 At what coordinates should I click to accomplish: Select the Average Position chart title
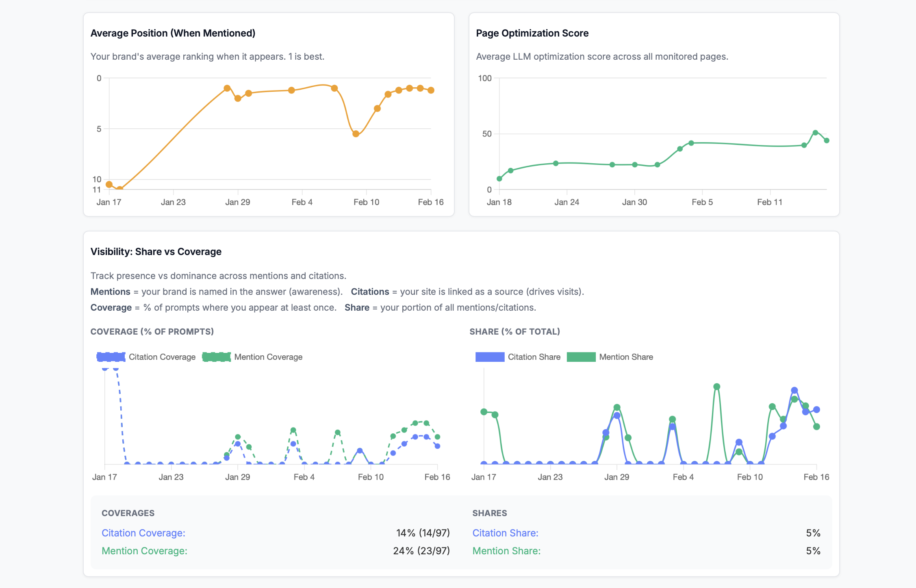click(173, 33)
